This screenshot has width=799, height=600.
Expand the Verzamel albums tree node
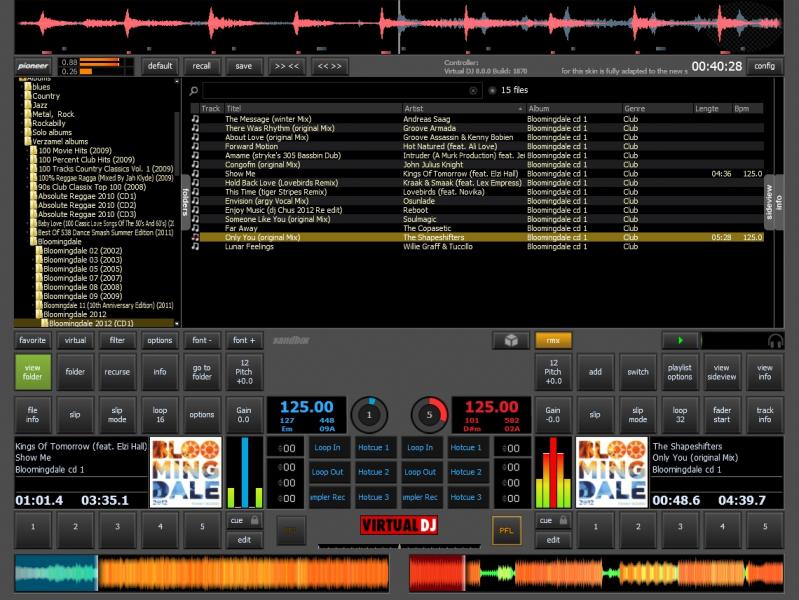coord(21,142)
